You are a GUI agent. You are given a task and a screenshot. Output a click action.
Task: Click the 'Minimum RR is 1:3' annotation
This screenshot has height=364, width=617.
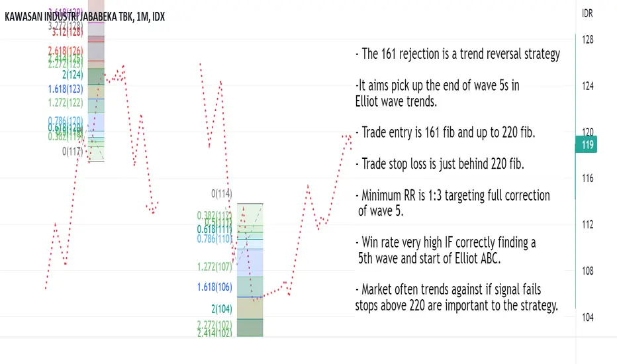click(x=452, y=196)
